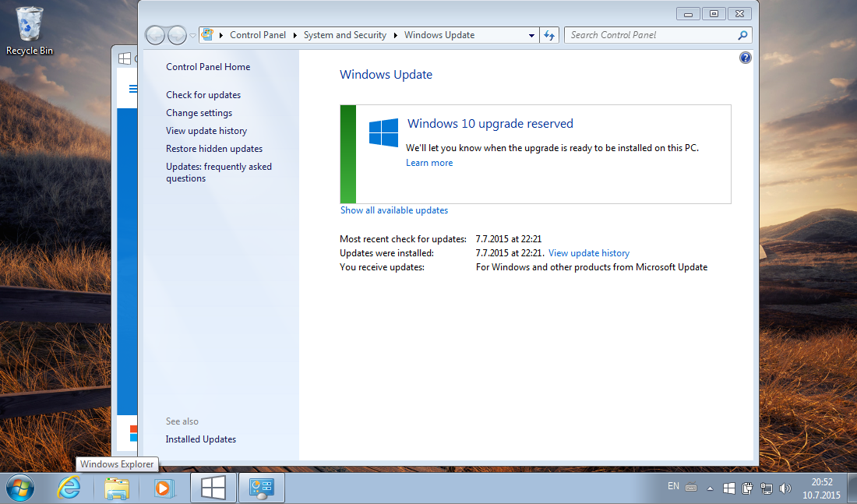Open Windows Explorer from taskbar
Viewport: 857px width, 504px height.
point(116,488)
